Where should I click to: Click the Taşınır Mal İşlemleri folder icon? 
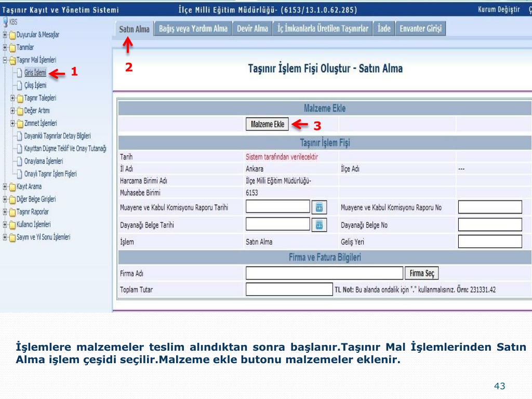pos(12,60)
